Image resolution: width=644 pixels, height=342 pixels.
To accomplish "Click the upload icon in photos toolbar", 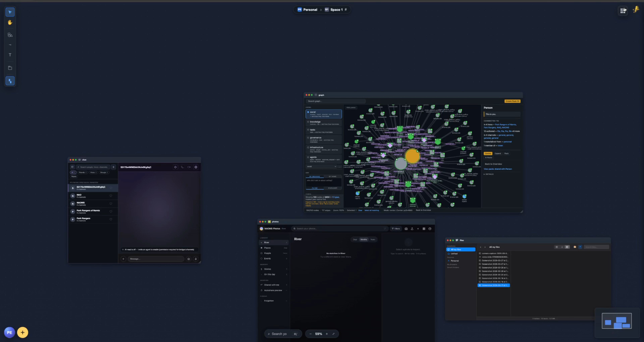I will click(412, 229).
